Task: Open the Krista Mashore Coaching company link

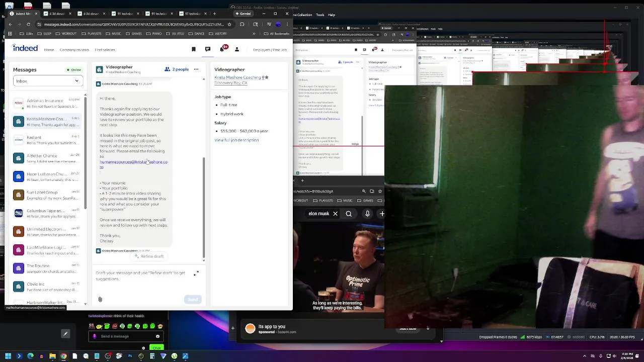Action: pos(237,77)
